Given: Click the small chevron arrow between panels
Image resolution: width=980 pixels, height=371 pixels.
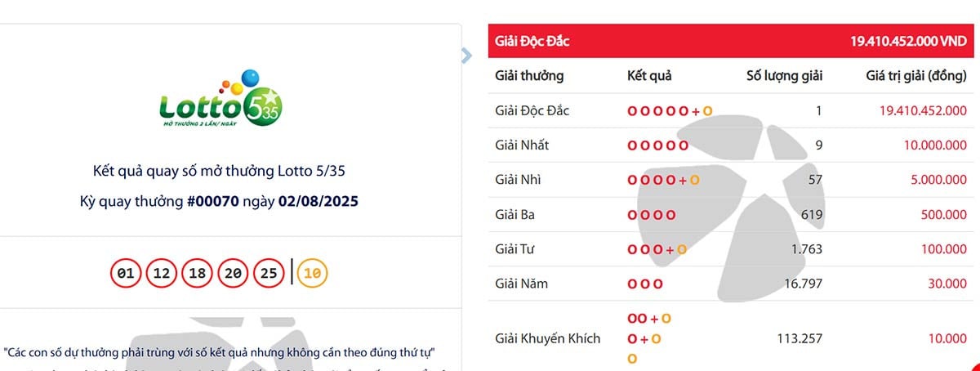Looking at the screenshot, I should (x=466, y=56).
